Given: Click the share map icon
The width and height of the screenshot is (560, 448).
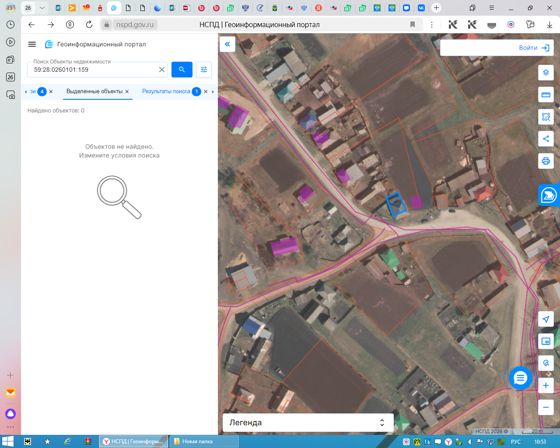Looking at the screenshot, I should click(x=546, y=139).
